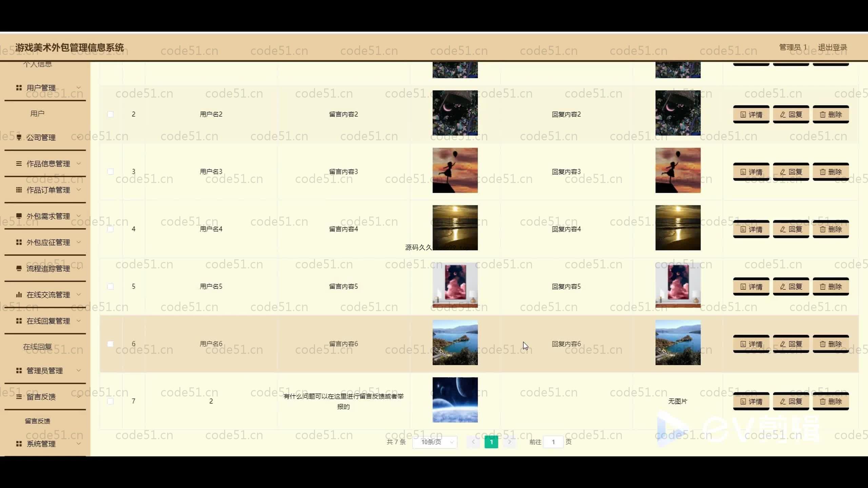Viewport: 868px width, 488px height.
Task: Click the 前往 page number input field
Action: tap(553, 442)
